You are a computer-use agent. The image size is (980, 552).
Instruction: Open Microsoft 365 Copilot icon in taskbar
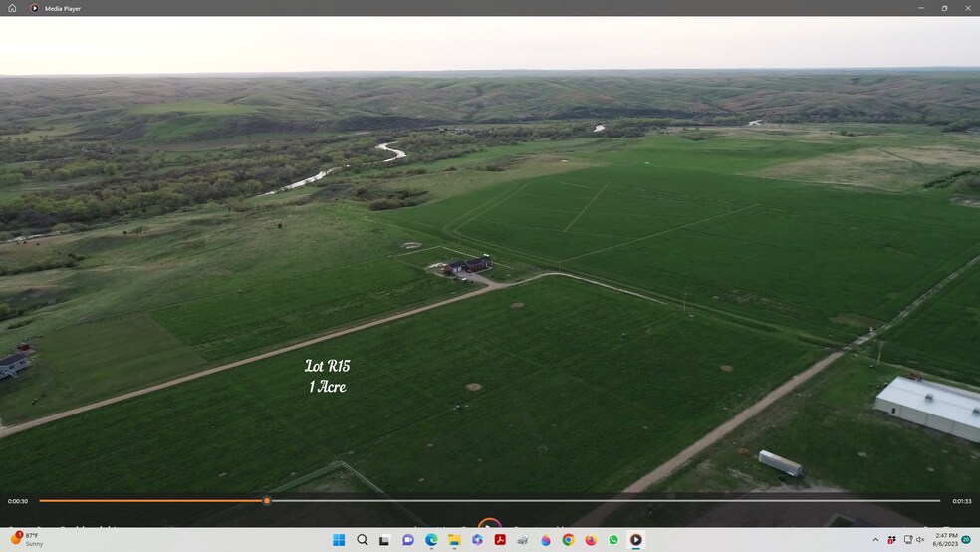pos(477,540)
